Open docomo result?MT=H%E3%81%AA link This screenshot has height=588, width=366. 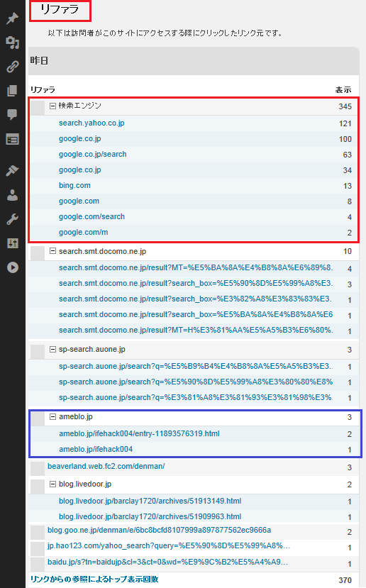[196, 330]
